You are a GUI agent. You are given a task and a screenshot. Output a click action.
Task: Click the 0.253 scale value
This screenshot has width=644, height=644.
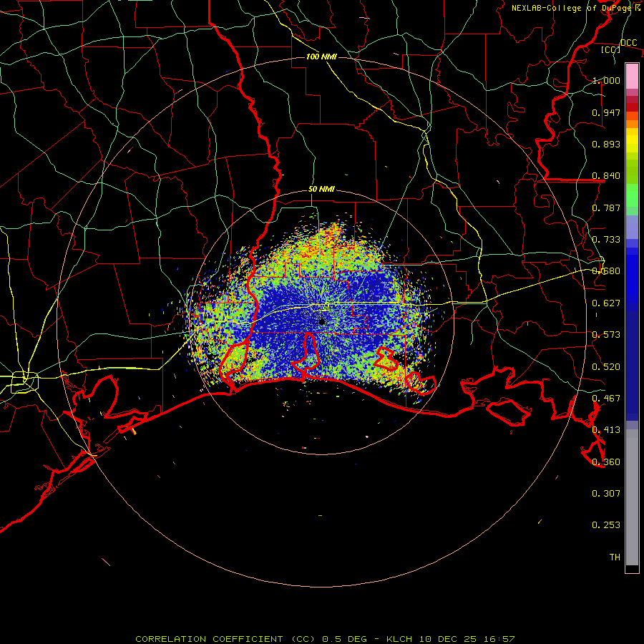(606, 525)
